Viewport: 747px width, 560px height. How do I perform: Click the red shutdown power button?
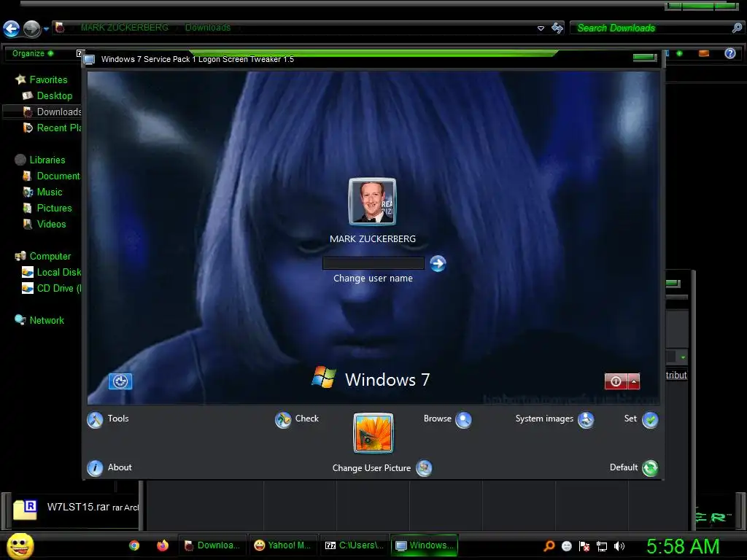(x=616, y=381)
